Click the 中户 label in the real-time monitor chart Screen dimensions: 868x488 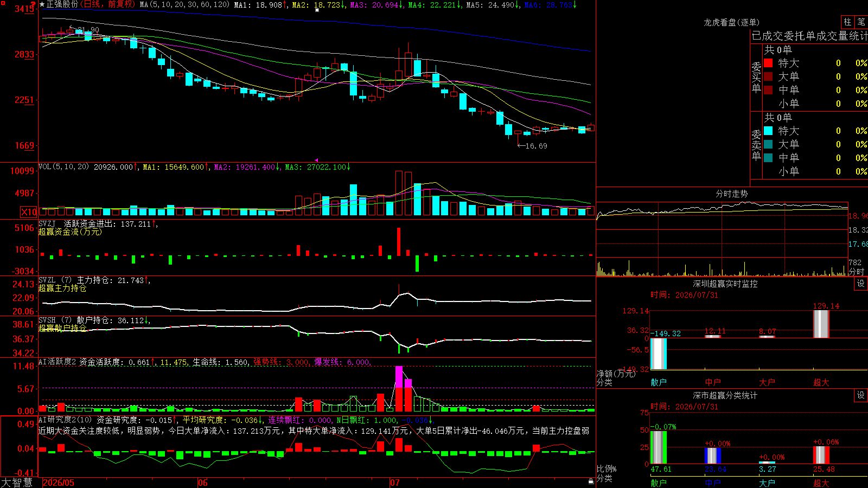pyautogui.click(x=713, y=382)
